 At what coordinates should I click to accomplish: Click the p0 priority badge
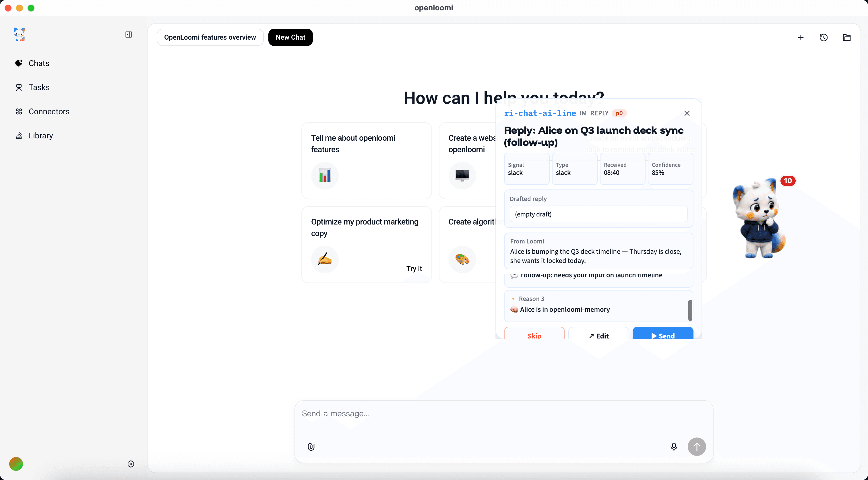619,113
